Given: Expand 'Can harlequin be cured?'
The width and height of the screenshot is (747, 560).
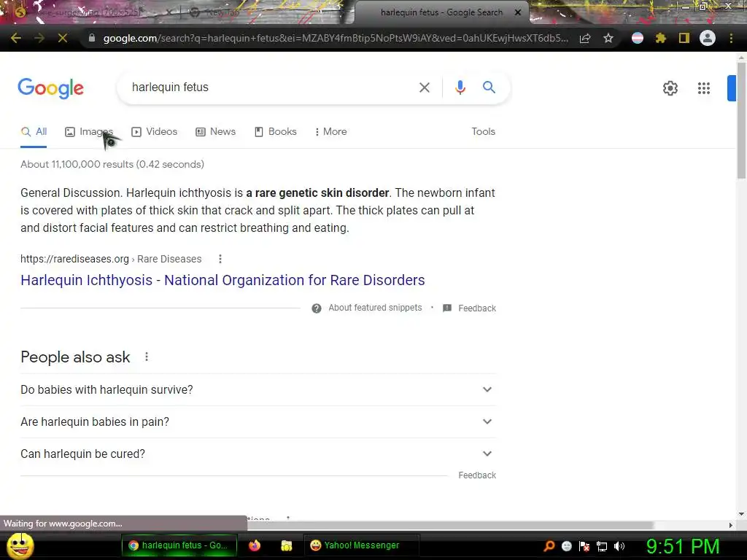Looking at the screenshot, I should (x=258, y=454).
